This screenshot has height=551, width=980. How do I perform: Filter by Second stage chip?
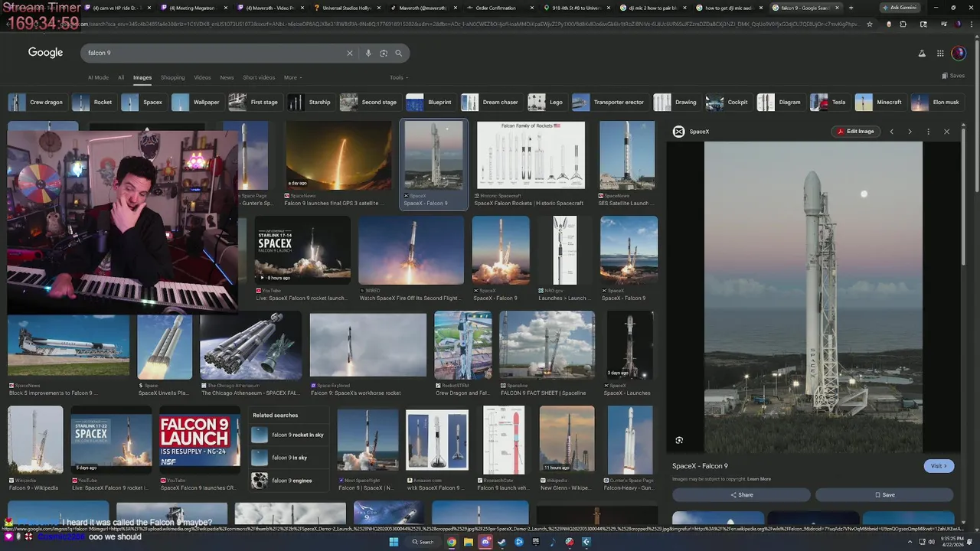click(370, 102)
